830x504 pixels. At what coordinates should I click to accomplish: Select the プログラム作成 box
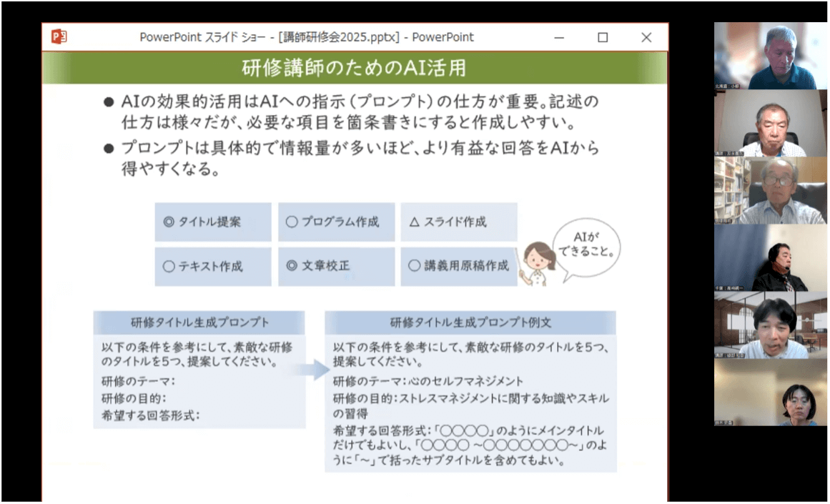coord(336,222)
